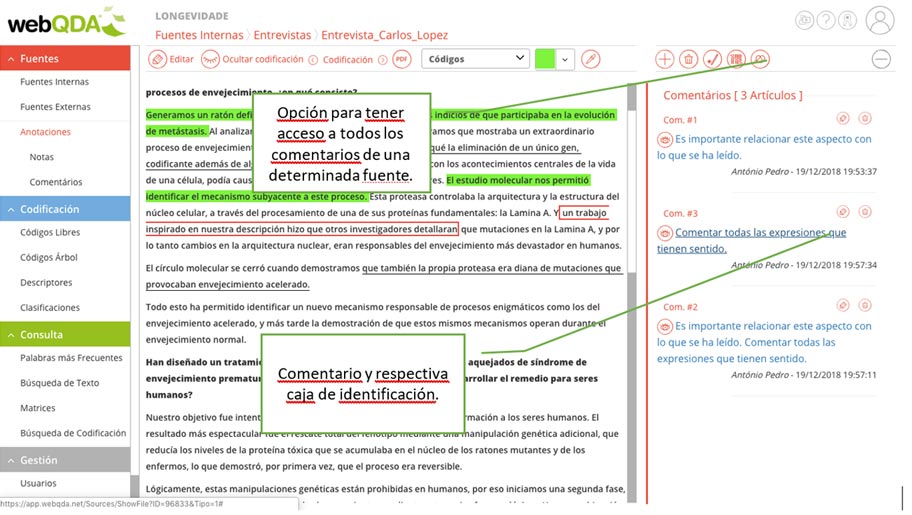Open the Códigos dropdown
Viewport: 912px width, 515px height.
tap(475, 59)
